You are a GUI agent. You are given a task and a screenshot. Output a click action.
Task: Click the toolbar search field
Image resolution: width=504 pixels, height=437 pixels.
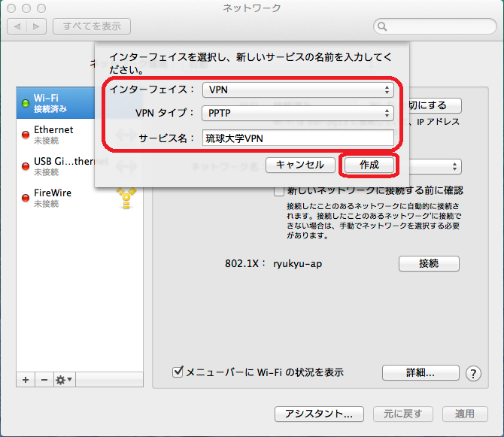[x=436, y=26]
